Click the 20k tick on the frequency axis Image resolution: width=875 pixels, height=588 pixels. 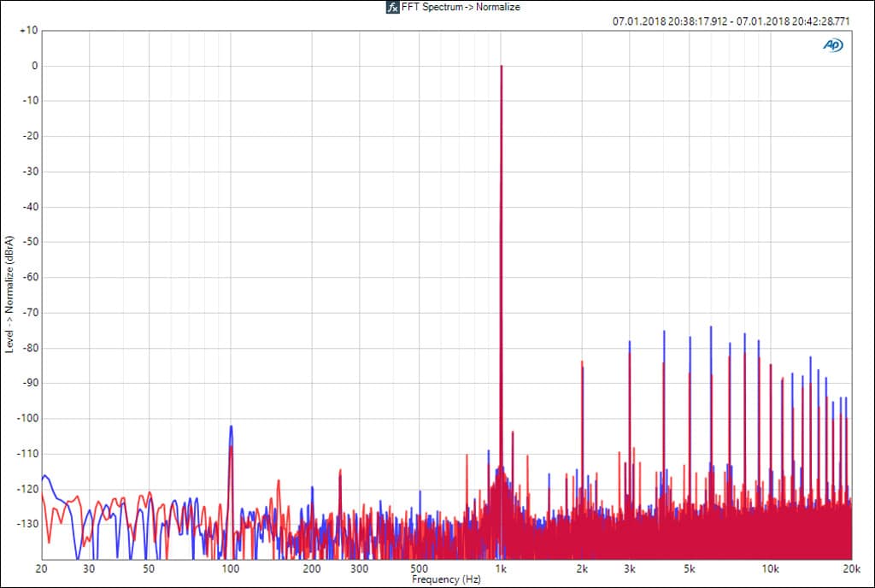tap(850, 568)
